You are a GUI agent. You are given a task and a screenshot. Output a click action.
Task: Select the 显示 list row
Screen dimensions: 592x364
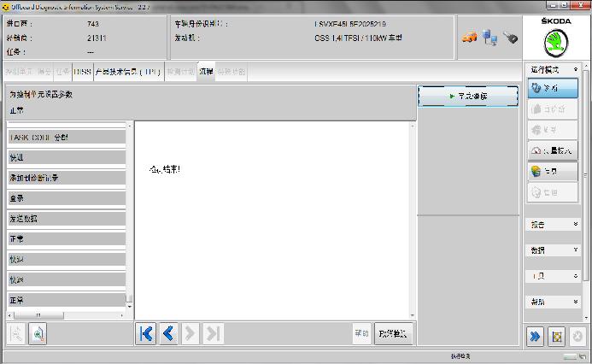[x=67, y=198]
